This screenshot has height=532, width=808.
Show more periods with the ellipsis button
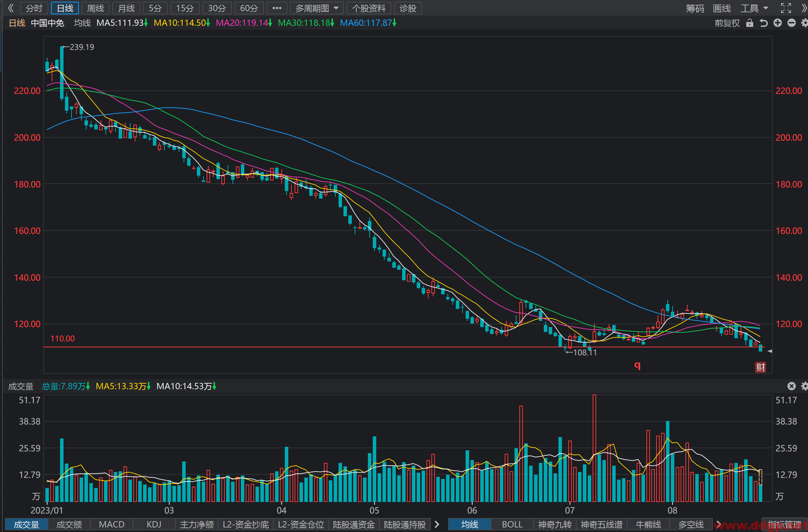pyautogui.click(x=277, y=8)
